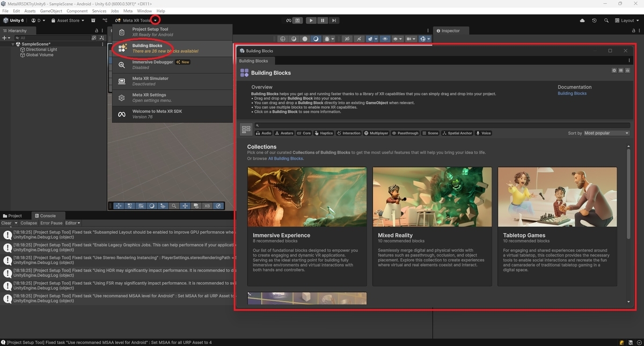Select Meta XR Simulator from the menu

pyautogui.click(x=172, y=81)
